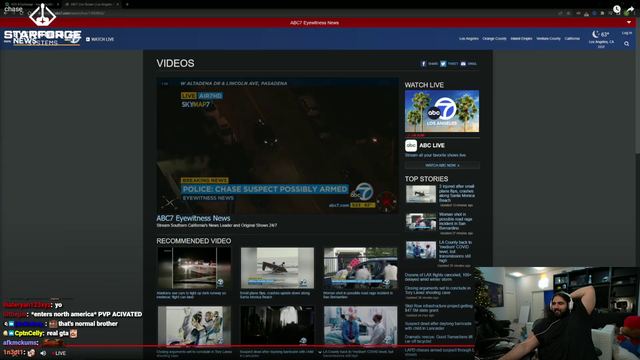Click the search magnifier in the site header

(x=626, y=44)
